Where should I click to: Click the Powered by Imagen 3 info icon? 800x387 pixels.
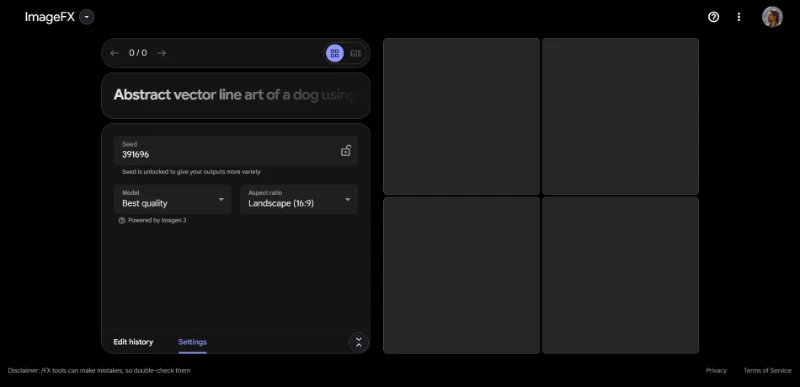121,220
